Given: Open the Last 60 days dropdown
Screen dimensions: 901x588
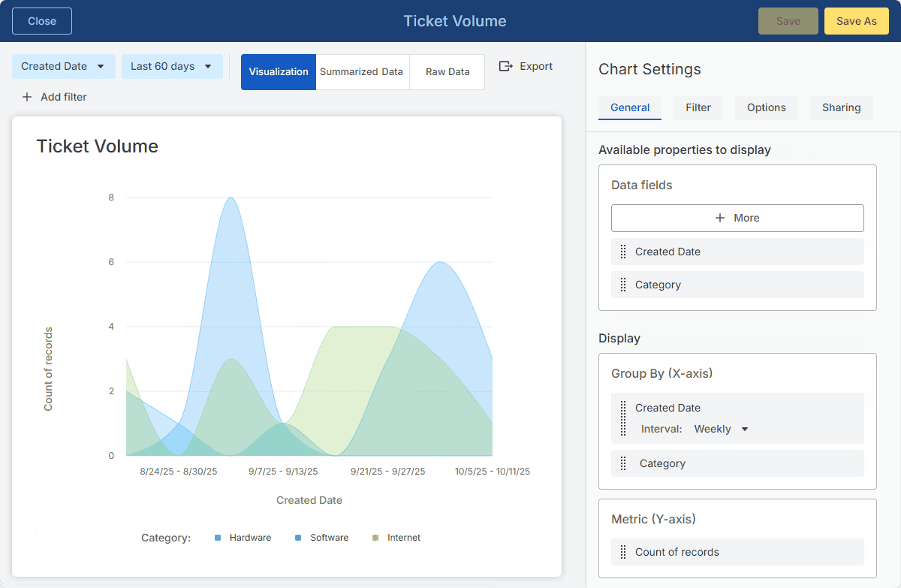Looking at the screenshot, I should [x=172, y=66].
